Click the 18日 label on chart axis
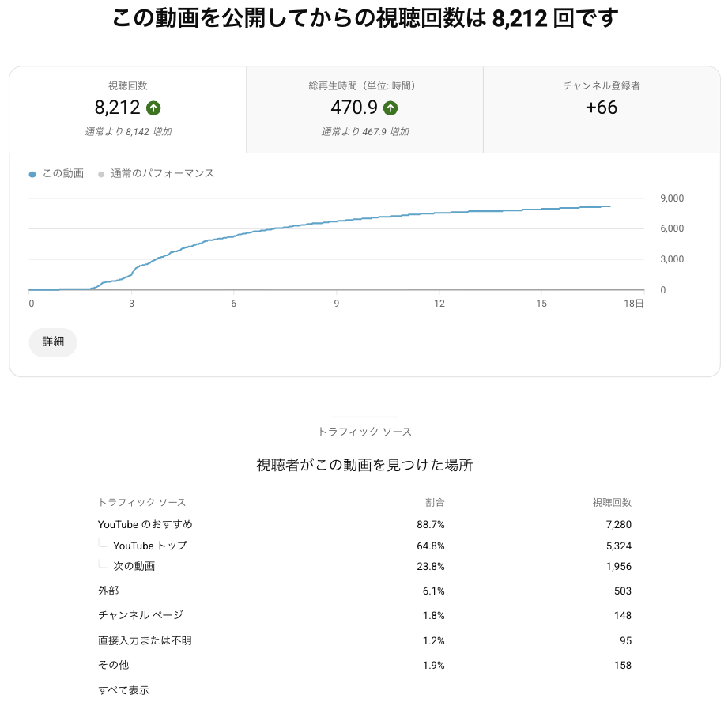This screenshot has height=706, width=728. 635,304
